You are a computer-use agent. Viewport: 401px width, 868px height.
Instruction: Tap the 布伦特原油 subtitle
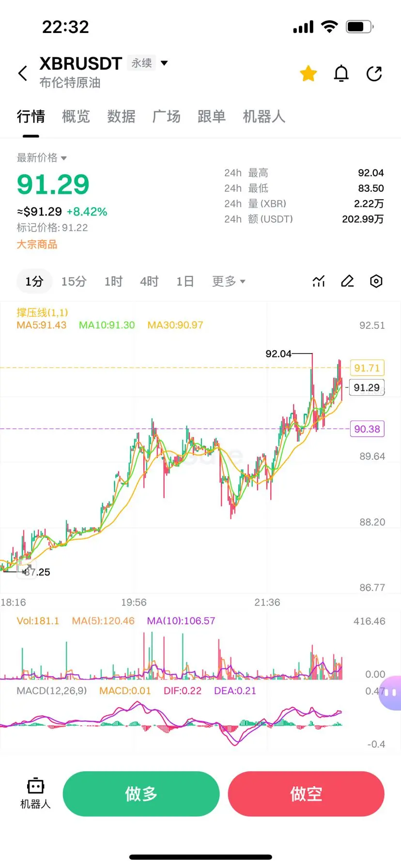point(70,83)
